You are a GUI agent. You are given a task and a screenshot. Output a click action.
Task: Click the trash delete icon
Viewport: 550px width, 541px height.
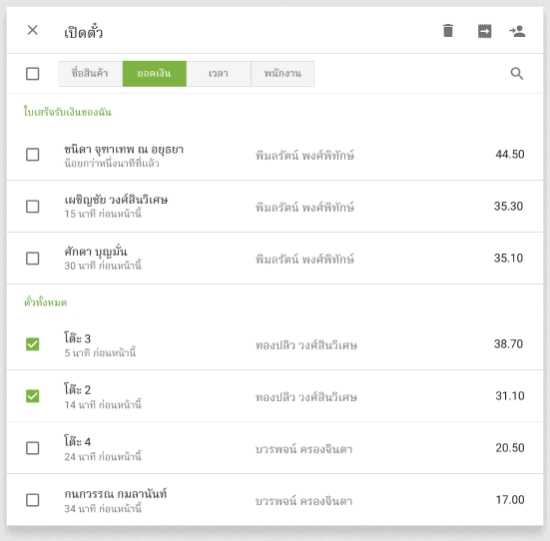(x=448, y=31)
